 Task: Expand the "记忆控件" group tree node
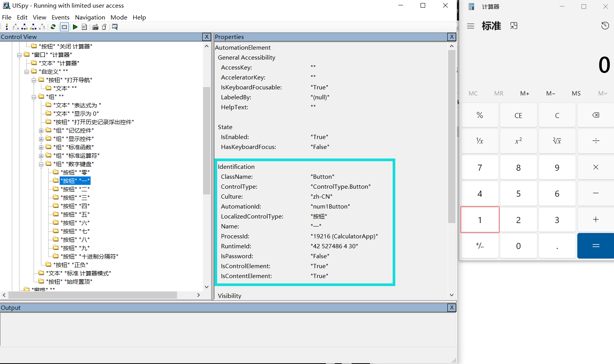click(x=41, y=131)
